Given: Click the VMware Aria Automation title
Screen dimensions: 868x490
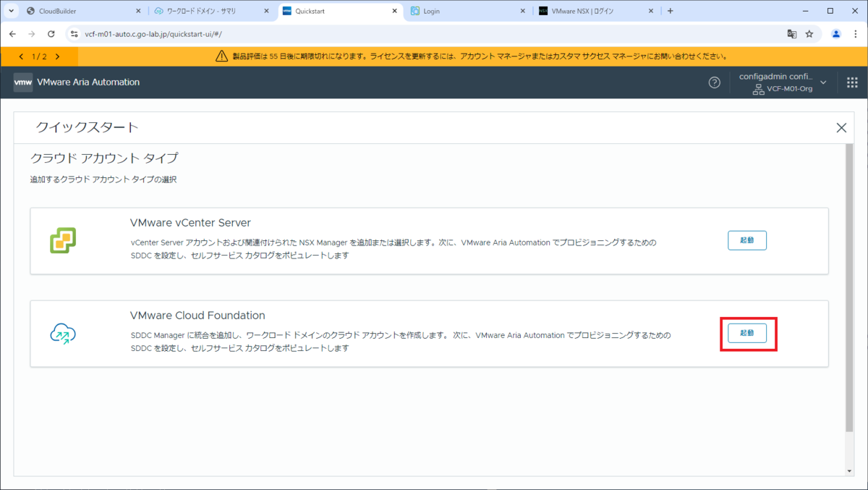Looking at the screenshot, I should (x=88, y=83).
